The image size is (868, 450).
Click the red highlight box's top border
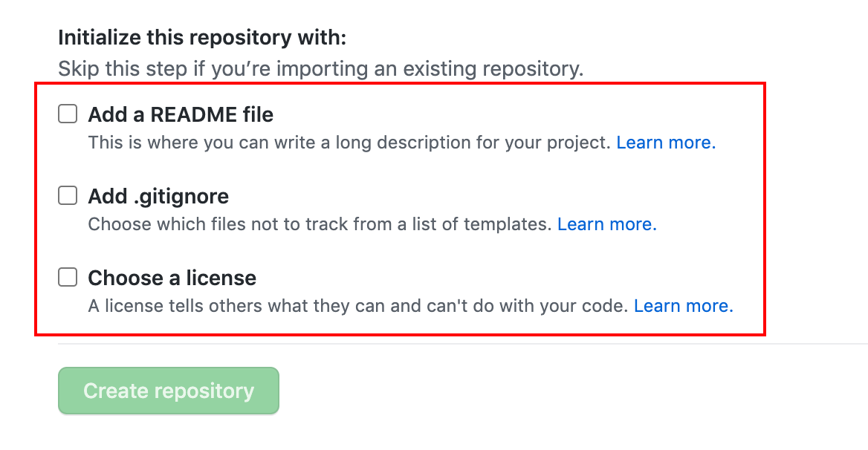pyautogui.click(x=400, y=84)
